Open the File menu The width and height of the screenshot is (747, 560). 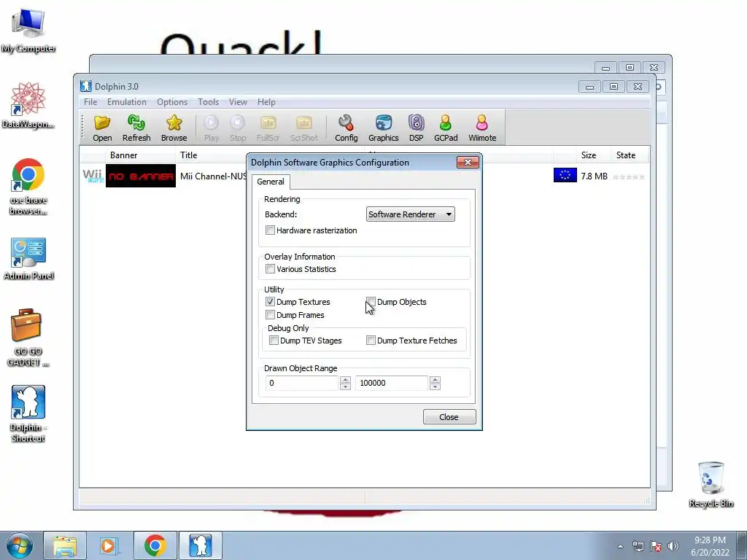point(90,102)
